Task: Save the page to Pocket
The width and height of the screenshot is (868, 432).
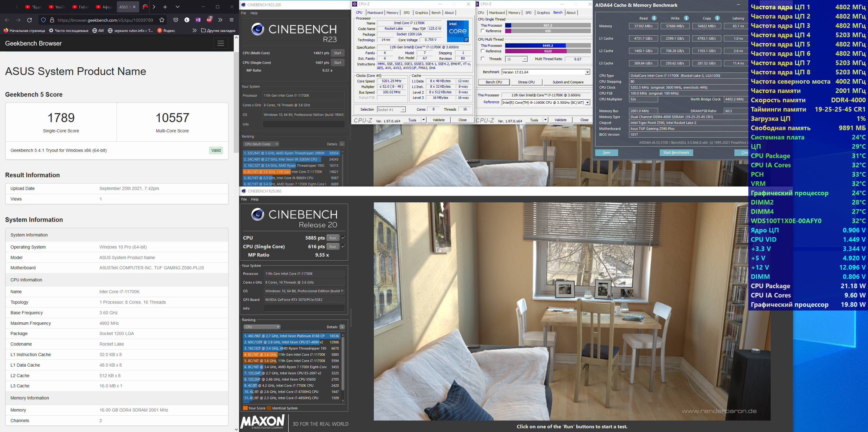Action: 175,20
